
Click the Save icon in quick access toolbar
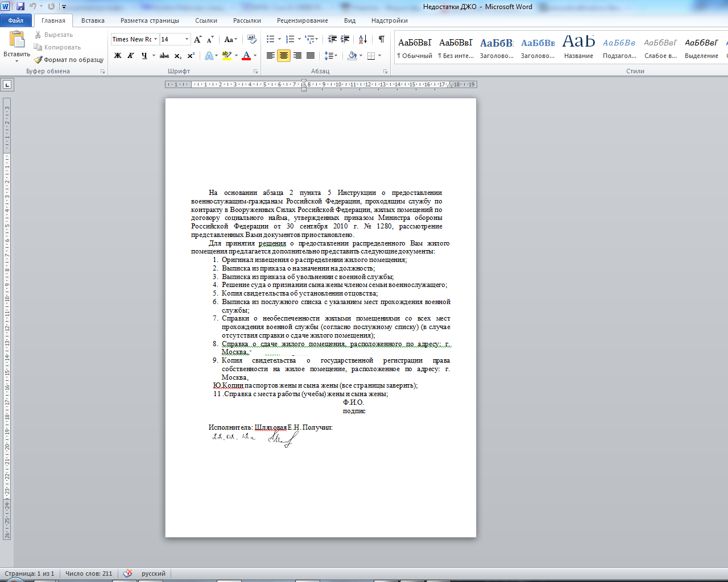(x=20, y=6)
